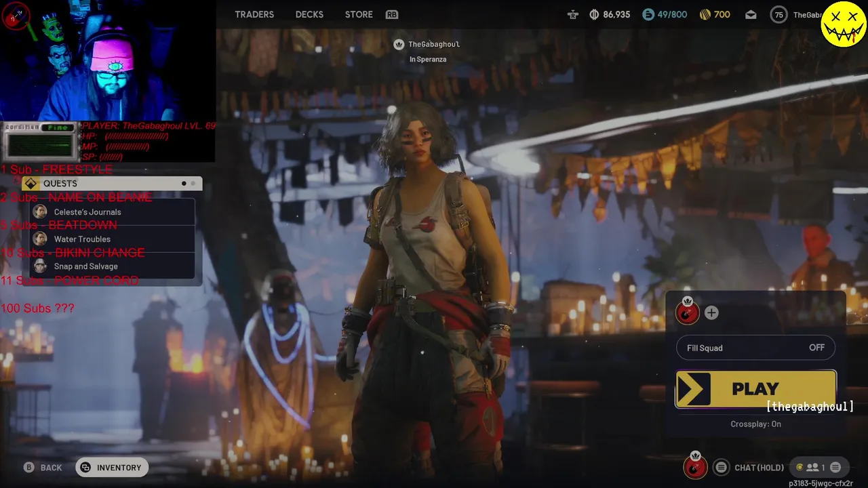The width and height of the screenshot is (868, 488).
Task: Click the portrait beside Snap and Salvage
Action: [40, 266]
